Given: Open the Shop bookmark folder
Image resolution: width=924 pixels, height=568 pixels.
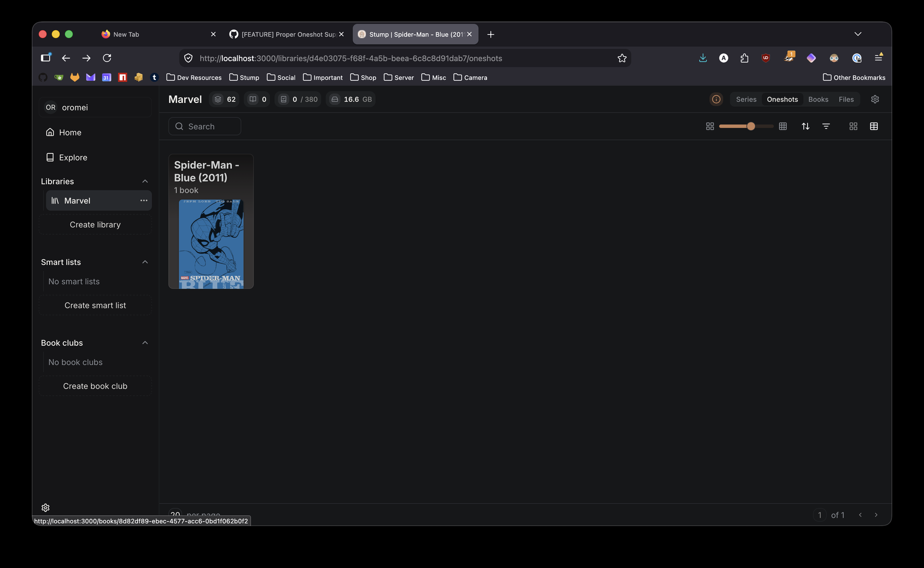Looking at the screenshot, I should click(363, 77).
